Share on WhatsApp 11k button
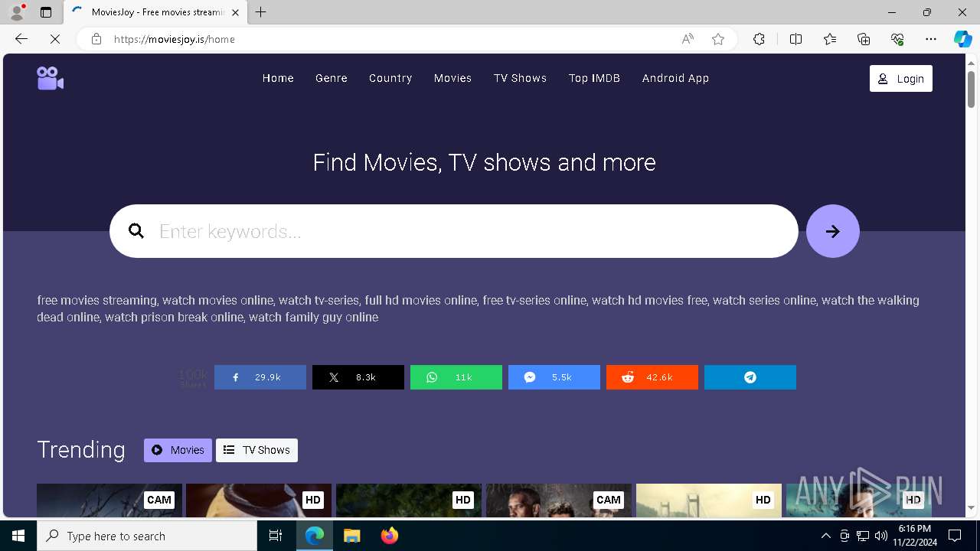This screenshot has width=980, height=551. click(x=456, y=377)
